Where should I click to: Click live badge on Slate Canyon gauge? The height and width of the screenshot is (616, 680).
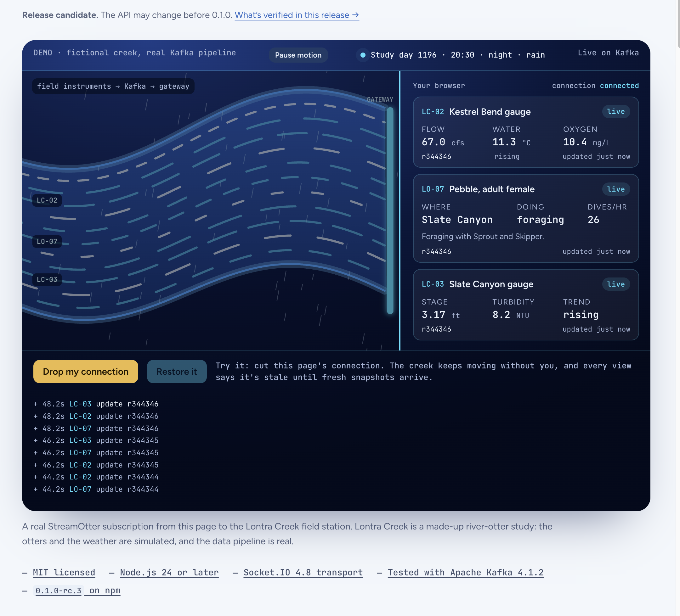616,284
